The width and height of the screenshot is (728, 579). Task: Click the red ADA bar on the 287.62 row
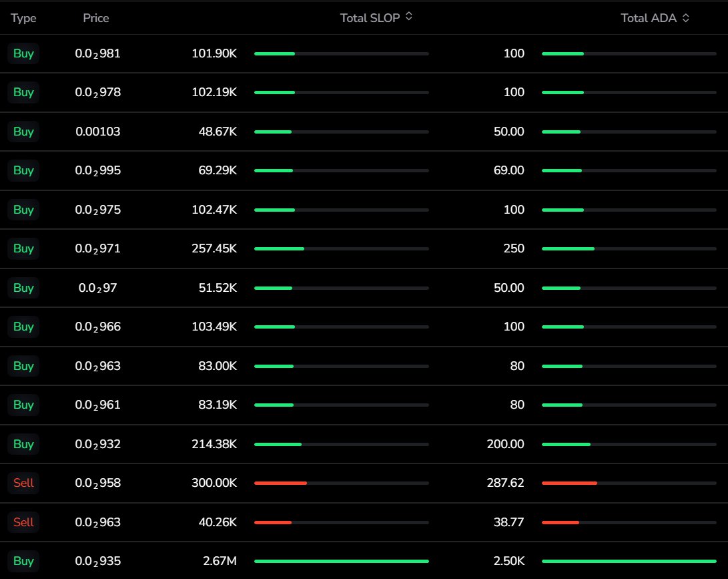pyautogui.click(x=569, y=483)
